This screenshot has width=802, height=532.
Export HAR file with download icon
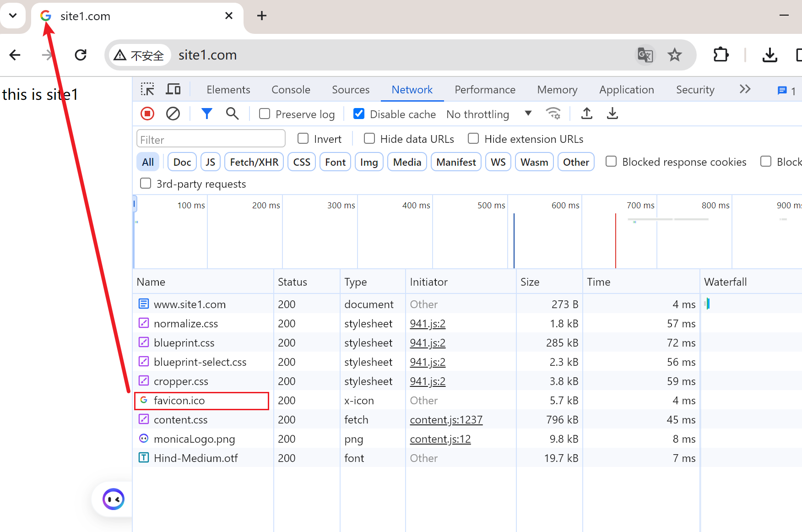[612, 114]
